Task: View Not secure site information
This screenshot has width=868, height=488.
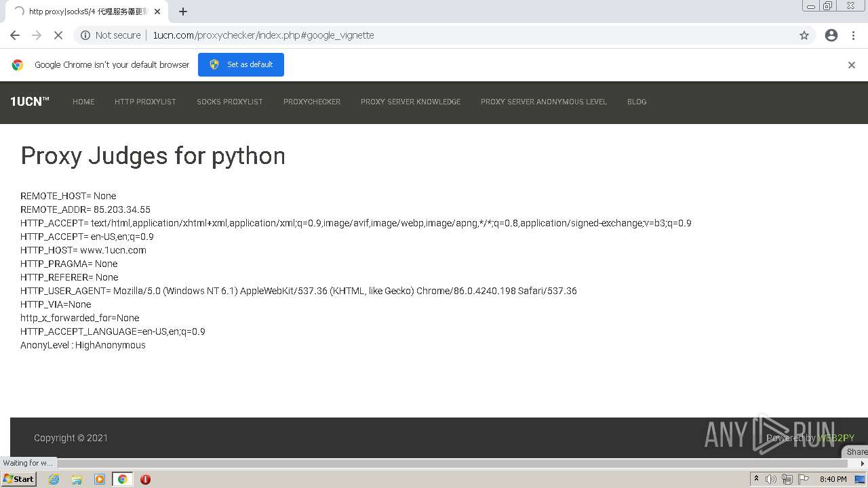Action: pyautogui.click(x=111, y=35)
